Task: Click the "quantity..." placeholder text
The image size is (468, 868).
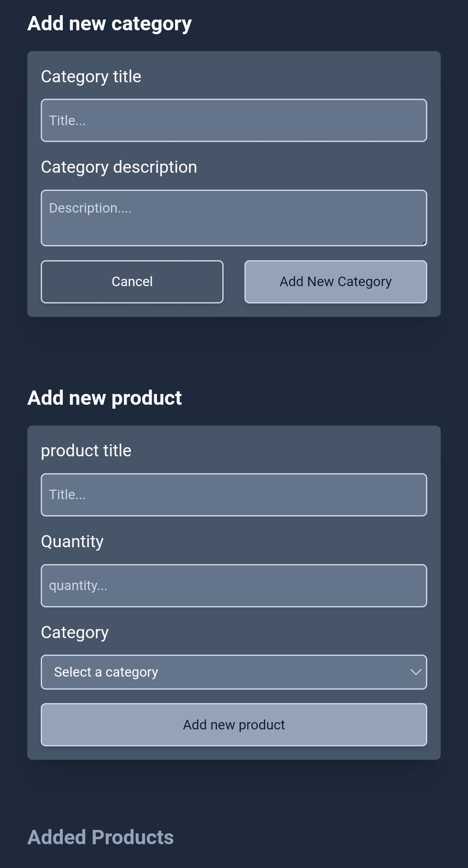Action: tap(78, 586)
